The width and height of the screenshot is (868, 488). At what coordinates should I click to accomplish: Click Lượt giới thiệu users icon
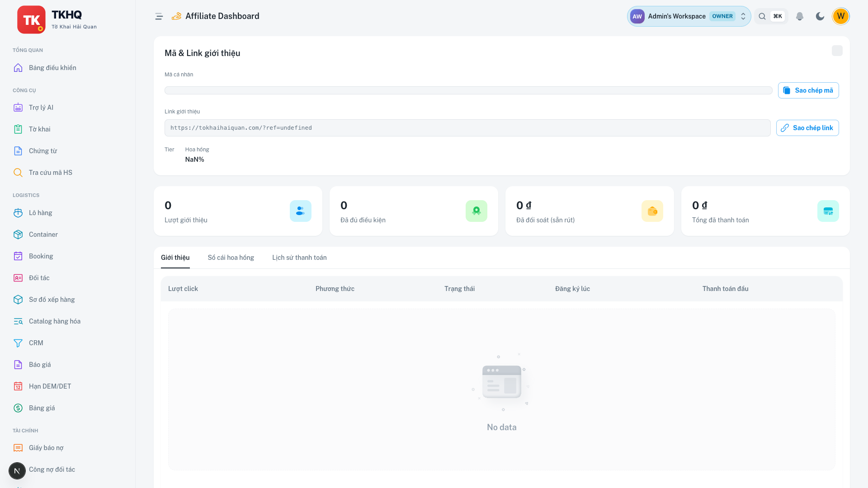point(301,211)
